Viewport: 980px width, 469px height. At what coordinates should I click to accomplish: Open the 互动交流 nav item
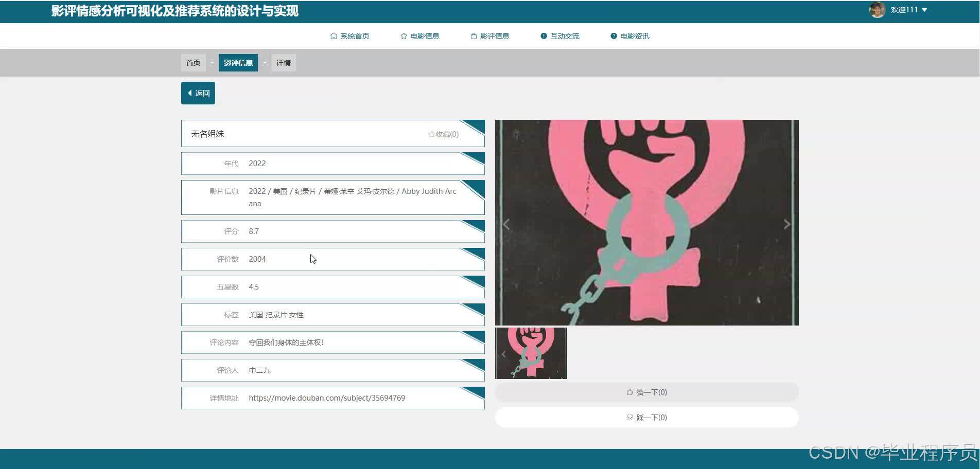[x=560, y=36]
